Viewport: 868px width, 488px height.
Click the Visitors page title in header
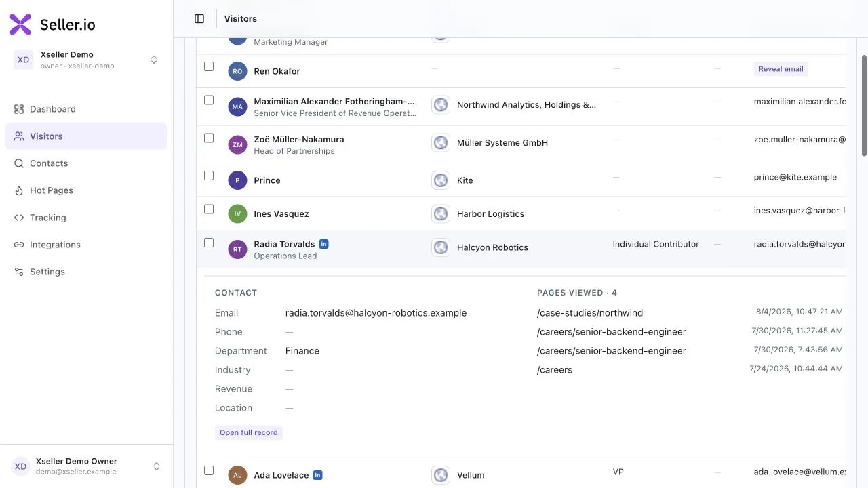pyautogui.click(x=241, y=19)
